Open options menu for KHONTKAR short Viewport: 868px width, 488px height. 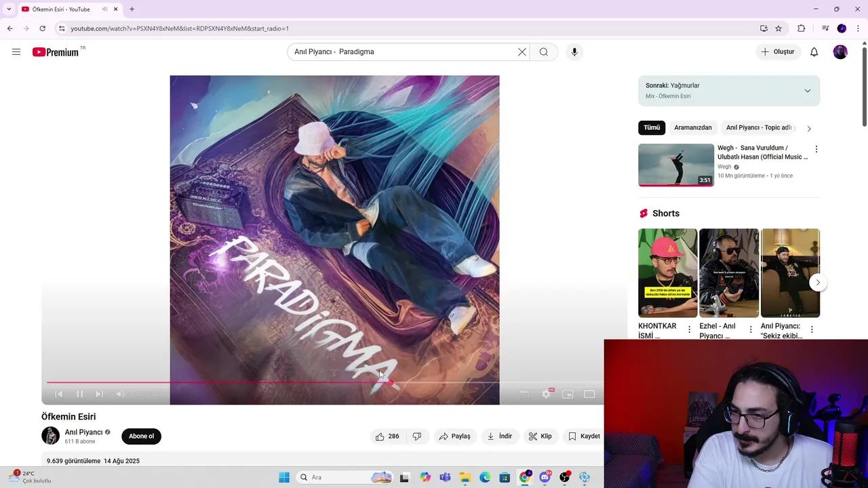pyautogui.click(x=689, y=329)
